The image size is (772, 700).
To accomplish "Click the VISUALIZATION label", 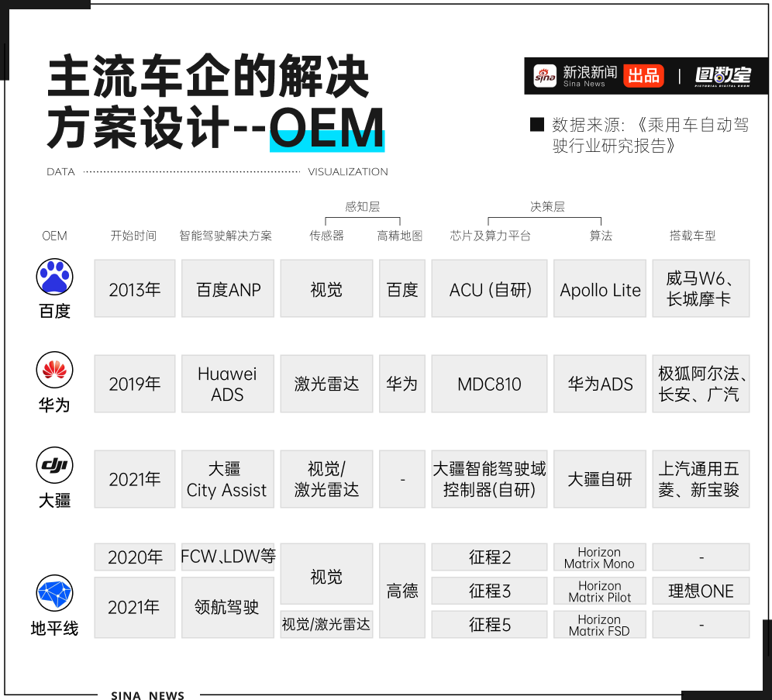I will tap(347, 172).
